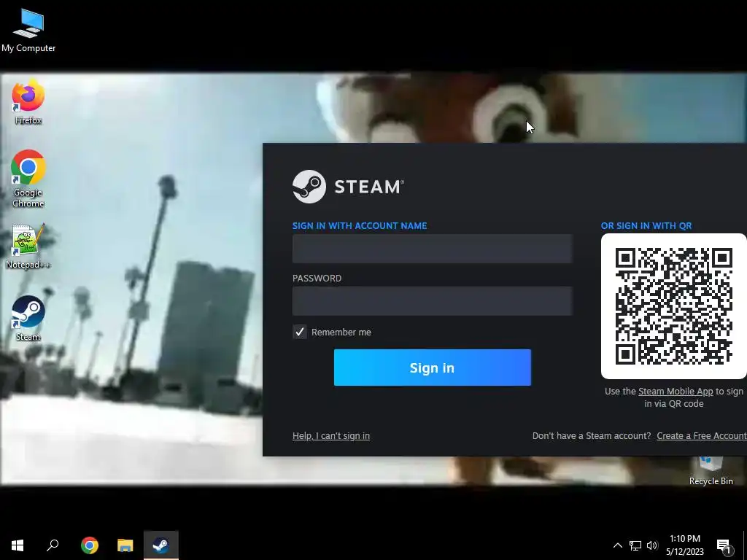Select the Google Chrome desktop shortcut
The width and height of the screenshot is (747, 560).
pos(28,179)
